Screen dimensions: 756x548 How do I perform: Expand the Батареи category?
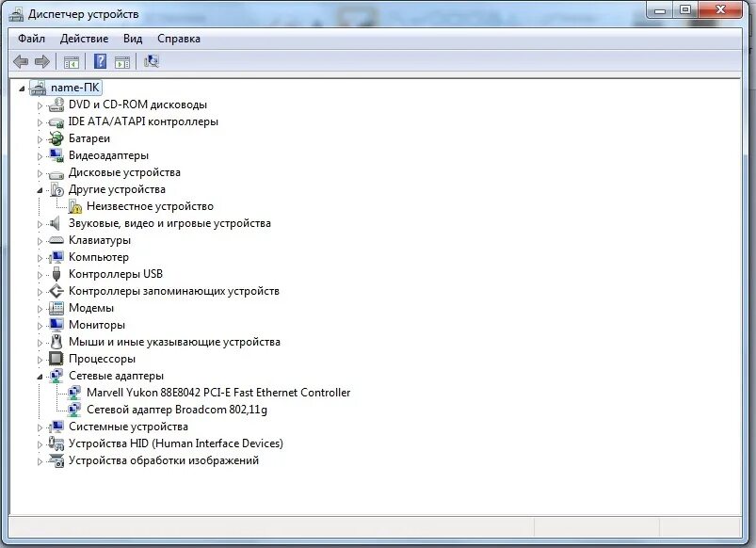pyautogui.click(x=40, y=139)
